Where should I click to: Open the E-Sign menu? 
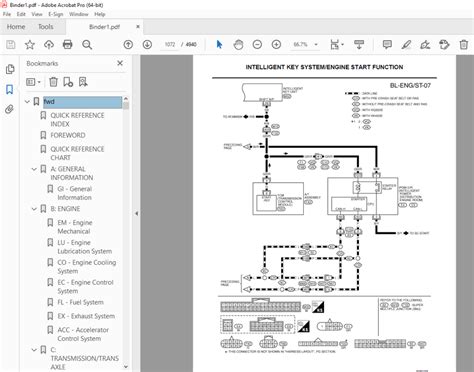[55, 14]
